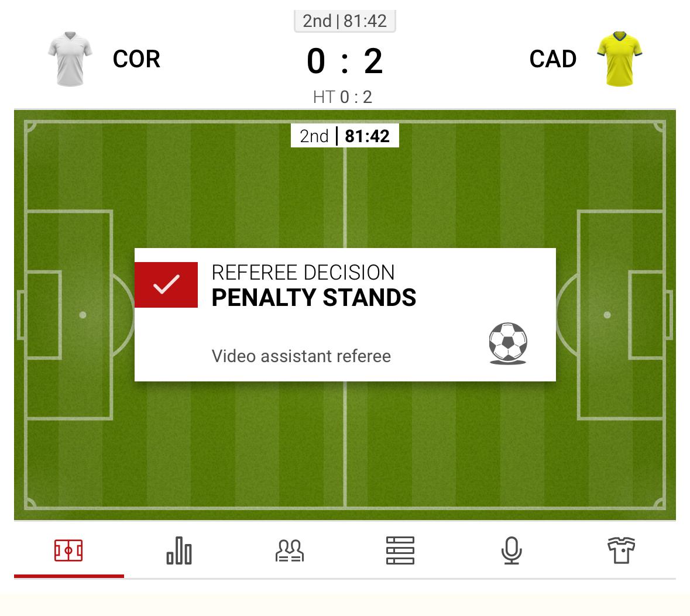Open the statistics bar chart tab
Image resolution: width=690 pixels, height=616 pixels.
tap(179, 550)
